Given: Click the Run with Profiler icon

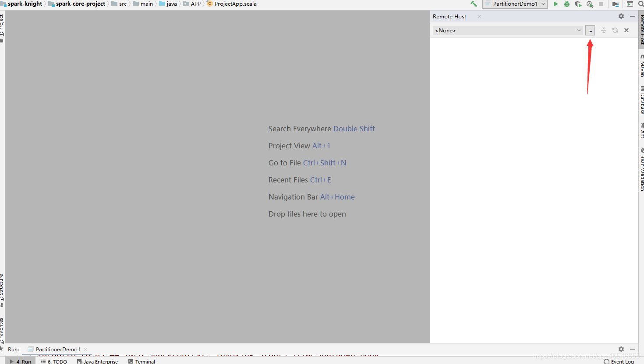Looking at the screenshot, I should point(590,4).
